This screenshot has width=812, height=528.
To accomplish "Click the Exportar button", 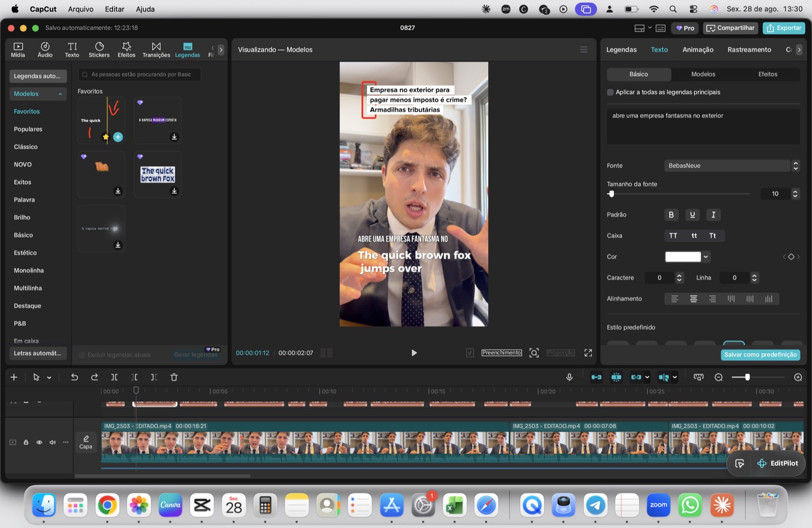I will coord(784,28).
